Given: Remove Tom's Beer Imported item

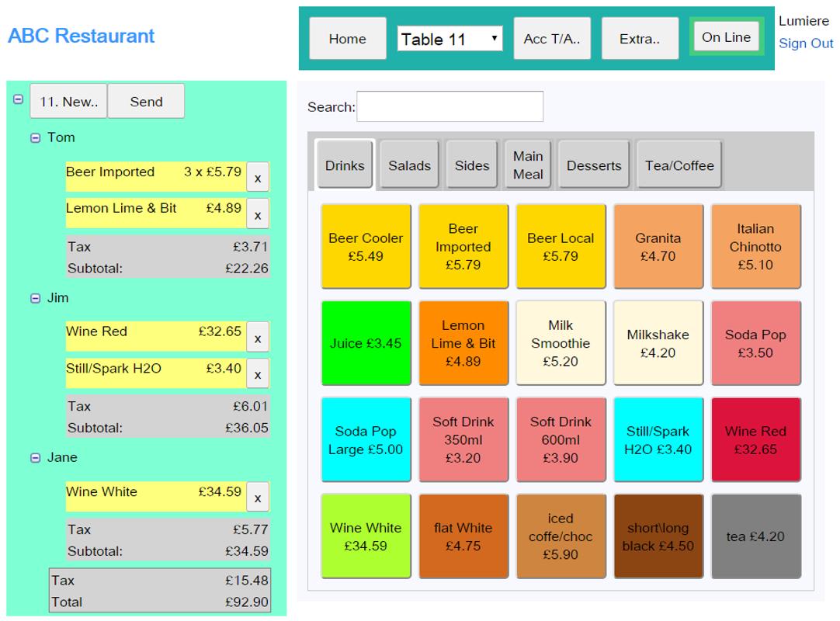Looking at the screenshot, I should (258, 177).
